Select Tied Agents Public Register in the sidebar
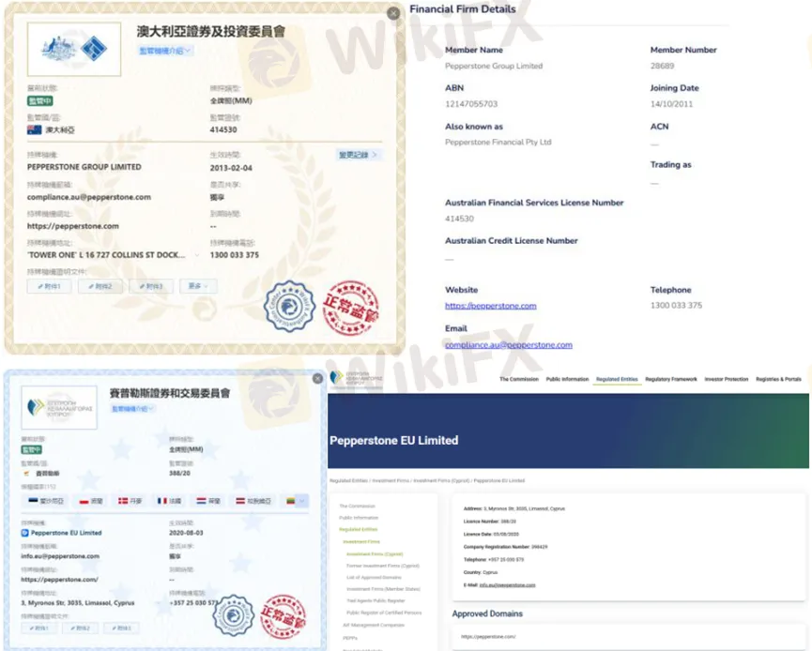The width and height of the screenshot is (812, 651). coord(375,601)
